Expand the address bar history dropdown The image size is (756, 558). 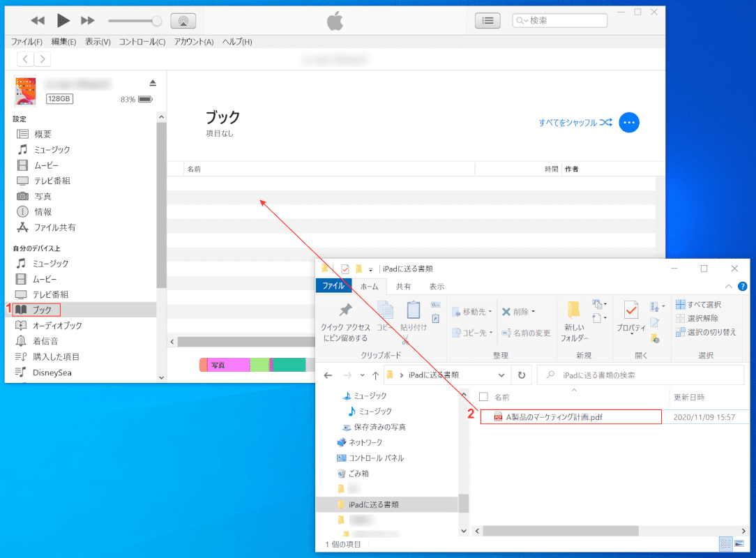(x=501, y=375)
